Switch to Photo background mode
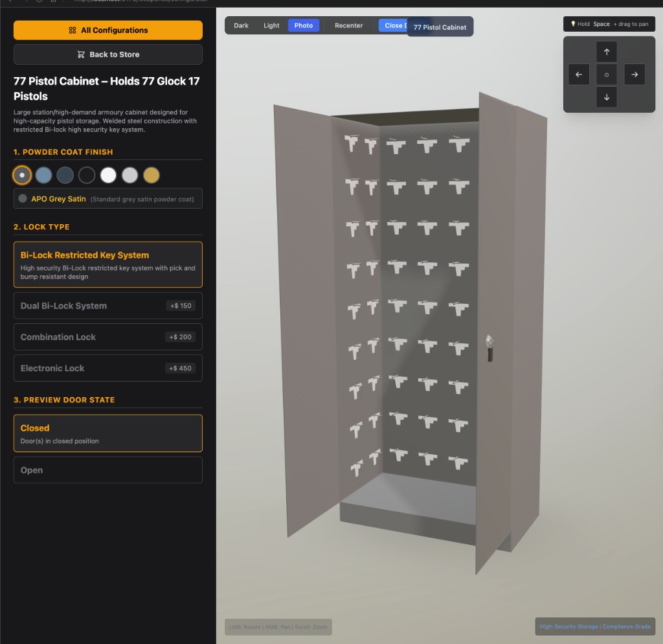Screen dimensions: 663x644 [x=303, y=26]
